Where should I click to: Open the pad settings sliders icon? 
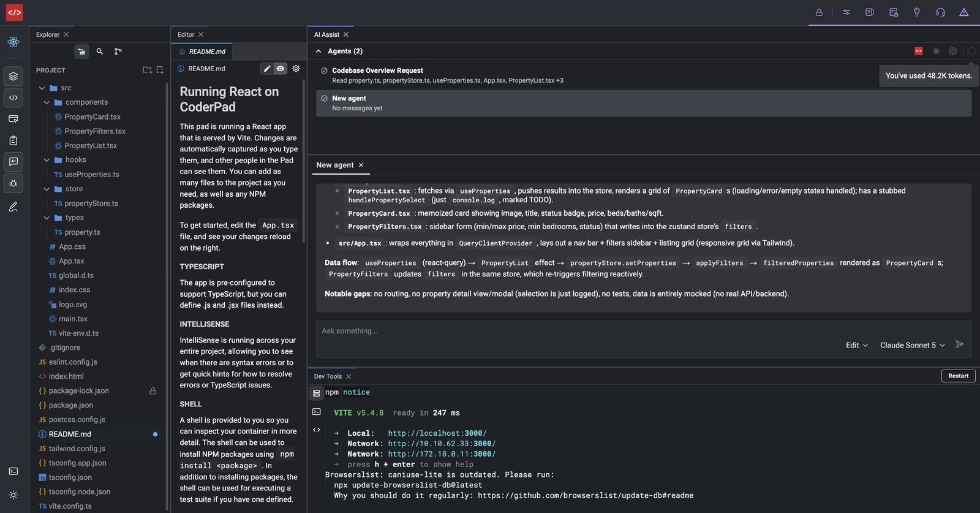(x=846, y=12)
